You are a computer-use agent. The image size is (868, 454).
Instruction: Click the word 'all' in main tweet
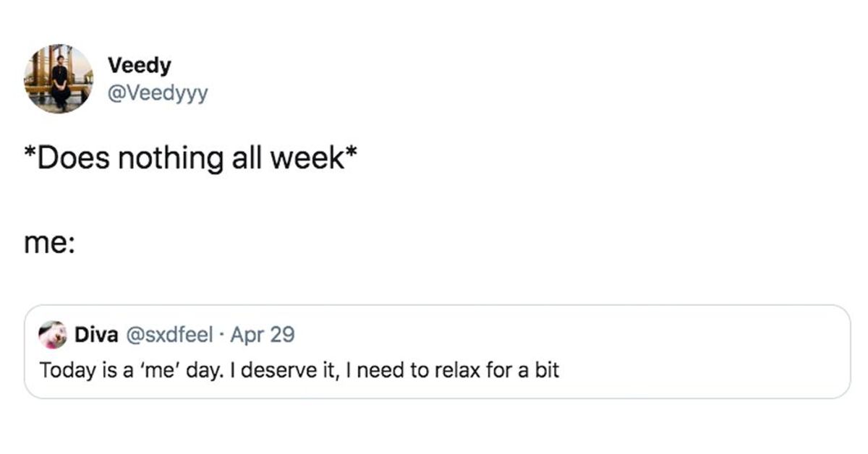(247, 158)
